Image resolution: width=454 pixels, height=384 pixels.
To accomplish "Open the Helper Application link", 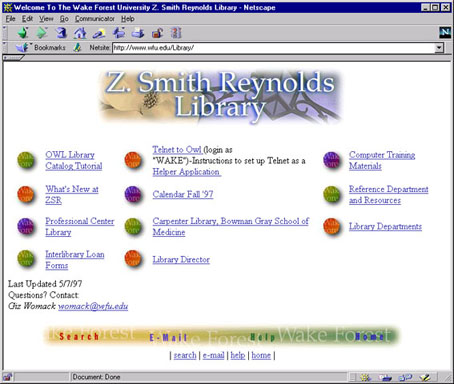I will [x=186, y=172].
